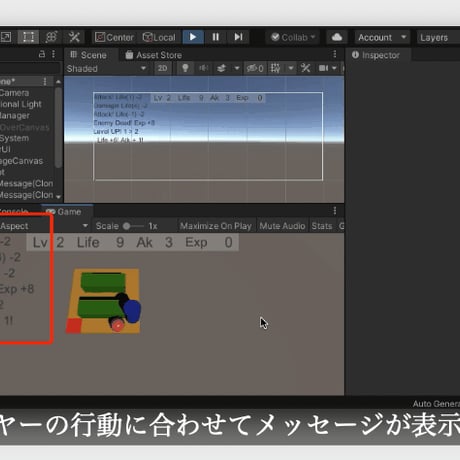460x460 pixels.
Task: Click the Game view Scale slider handle
Action: click(x=127, y=226)
